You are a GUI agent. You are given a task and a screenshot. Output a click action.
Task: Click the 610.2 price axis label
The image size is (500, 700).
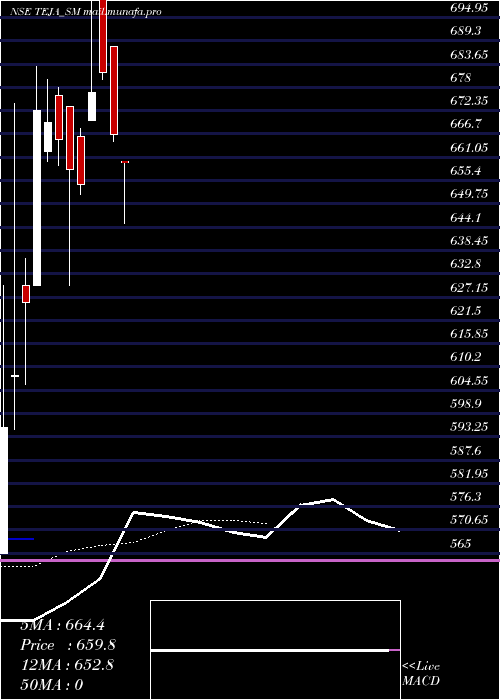coord(465,357)
